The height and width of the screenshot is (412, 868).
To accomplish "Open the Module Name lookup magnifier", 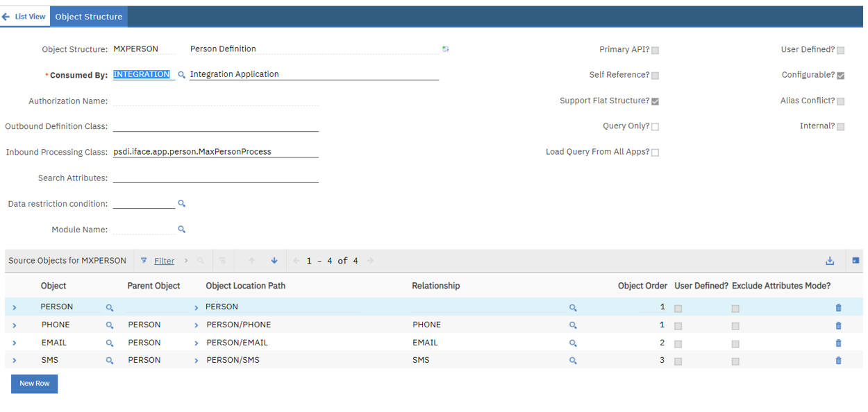I will click(181, 229).
